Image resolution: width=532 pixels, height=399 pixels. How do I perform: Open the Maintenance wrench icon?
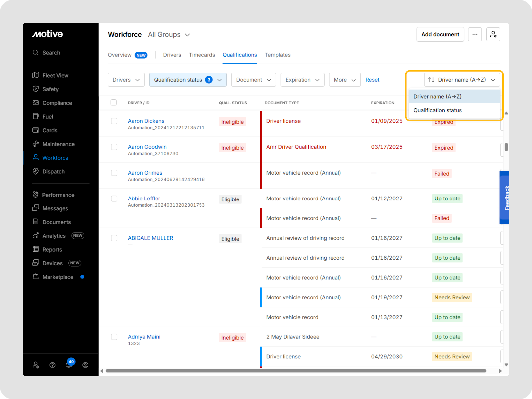point(36,144)
